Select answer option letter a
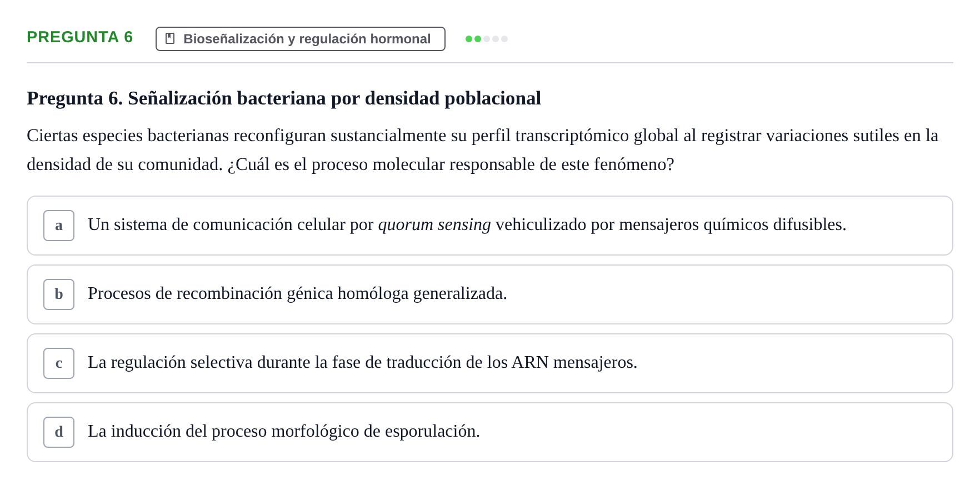980x490 pixels. coord(59,226)
